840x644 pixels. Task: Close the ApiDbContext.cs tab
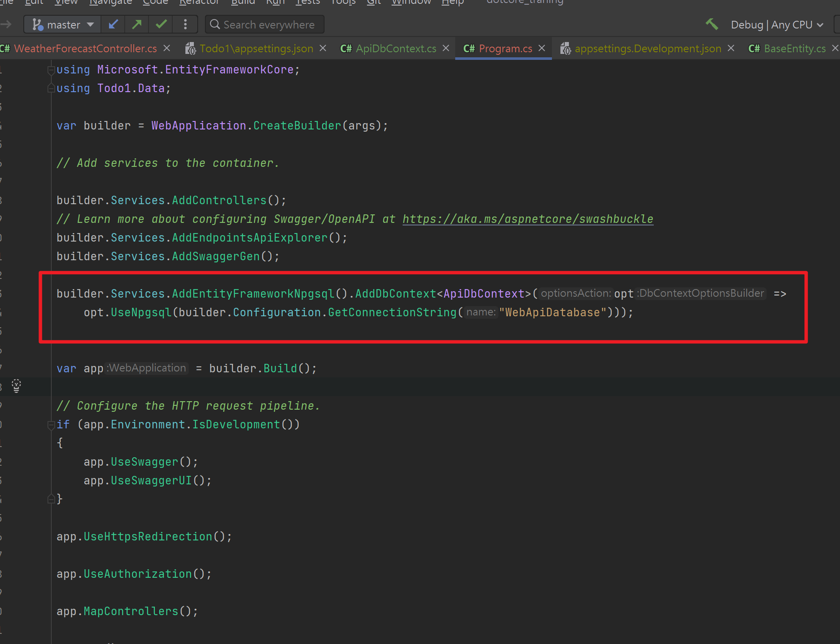click(x=446, y=48)
